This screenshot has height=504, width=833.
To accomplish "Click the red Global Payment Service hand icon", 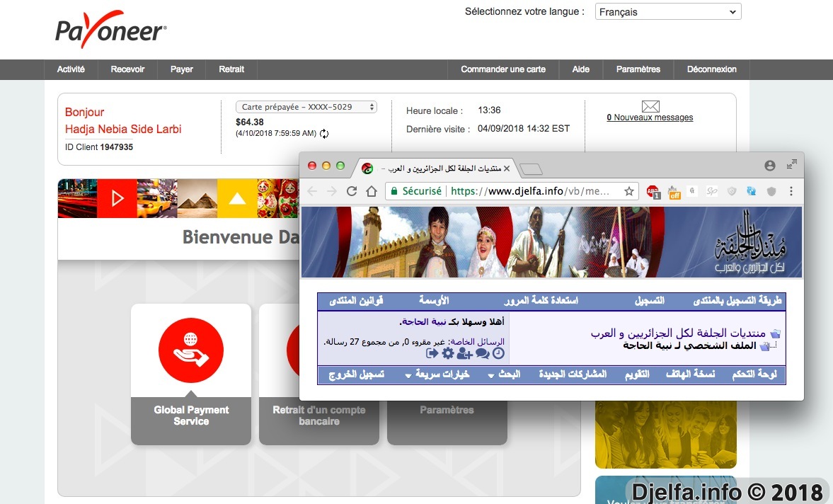I will (190, 350).
